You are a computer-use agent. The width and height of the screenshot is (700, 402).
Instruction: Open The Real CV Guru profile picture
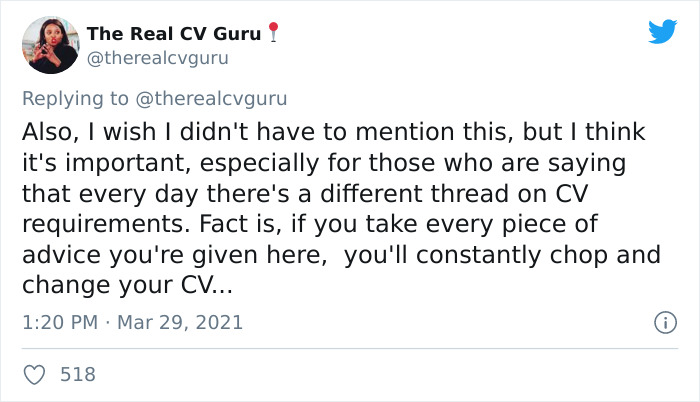(50, 45)
